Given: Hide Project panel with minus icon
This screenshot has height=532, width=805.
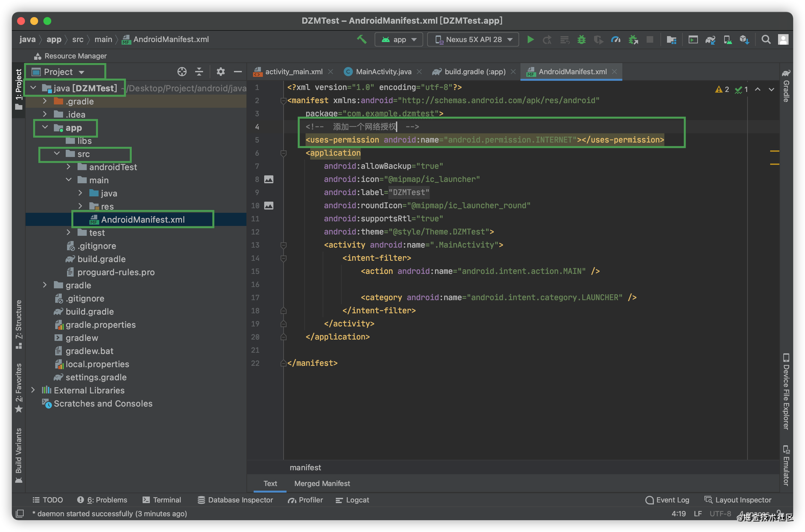Looking at the screenshot, I should click(238, 72).
